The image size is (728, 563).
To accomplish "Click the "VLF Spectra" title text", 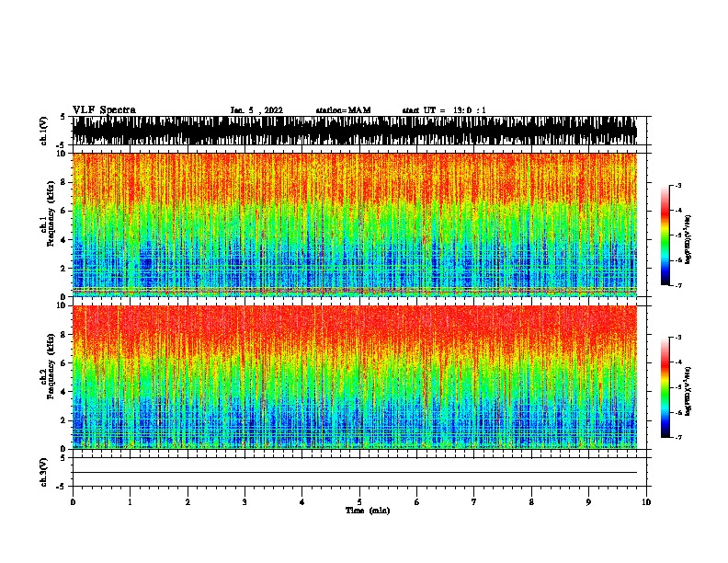I will point(104,110).
